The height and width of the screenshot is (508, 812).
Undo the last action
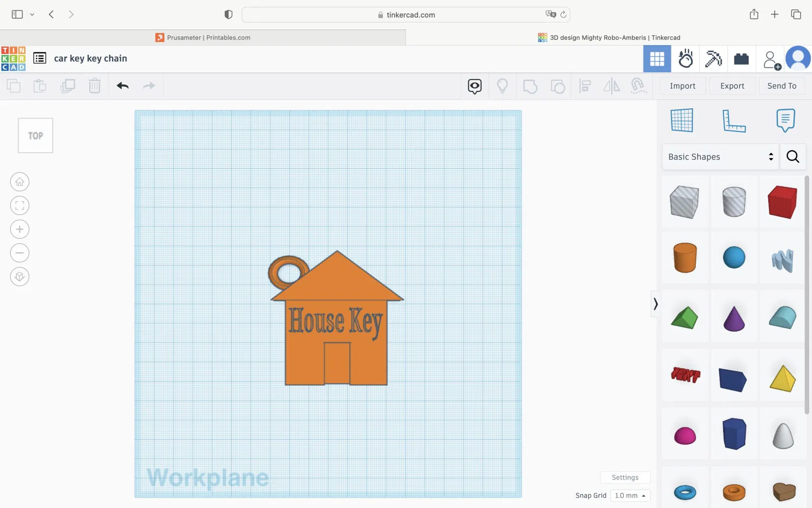tap(122, 86)
